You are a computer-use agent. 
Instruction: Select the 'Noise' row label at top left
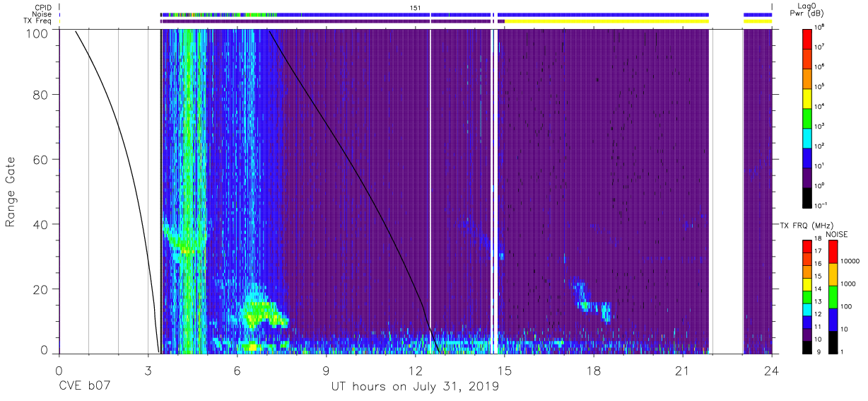pyautogui.click(x=42, y=14)
